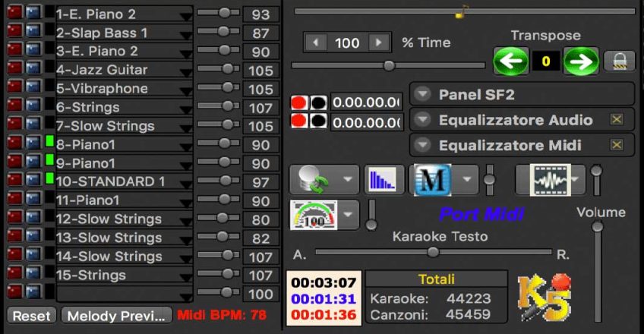Toggle the Equalizzatore Midi checkbox
This screenshot has height=334, width=644.
pyautogui.click(x=617, y=145)
